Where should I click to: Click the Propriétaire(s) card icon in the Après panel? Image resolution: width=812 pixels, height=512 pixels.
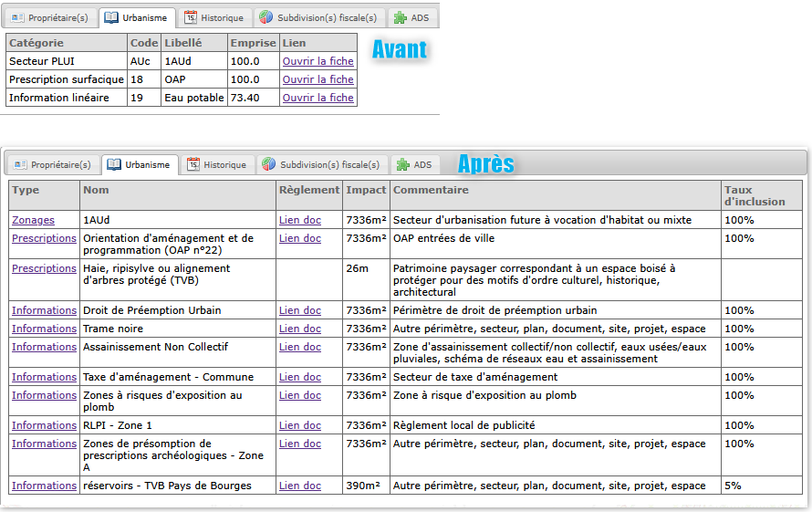click(20, 165)
